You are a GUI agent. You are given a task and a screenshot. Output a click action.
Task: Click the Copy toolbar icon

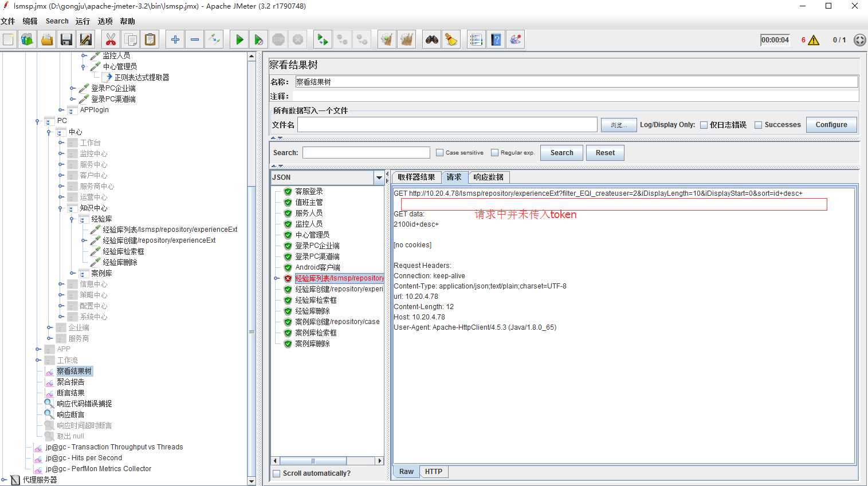(x=131, y=39)
